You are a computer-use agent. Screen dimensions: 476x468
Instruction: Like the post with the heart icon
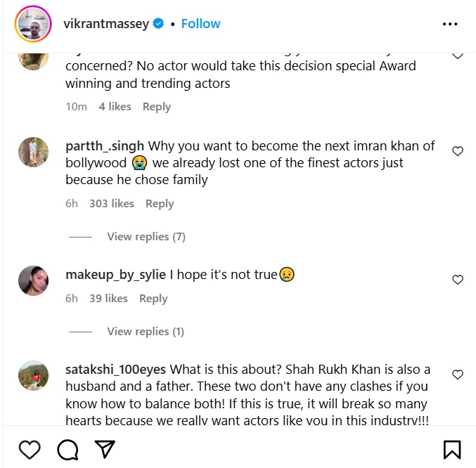click(29, 449)
